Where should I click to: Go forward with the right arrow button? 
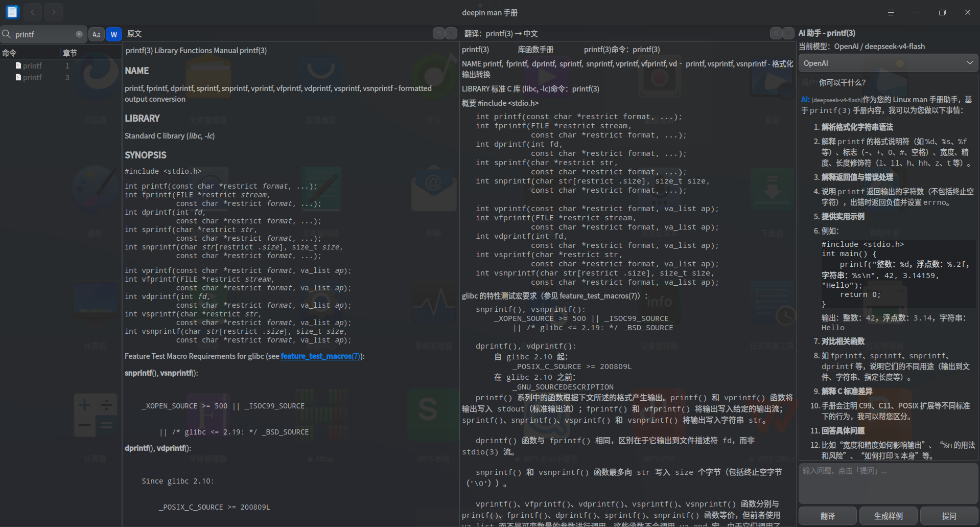coord(54,12)
